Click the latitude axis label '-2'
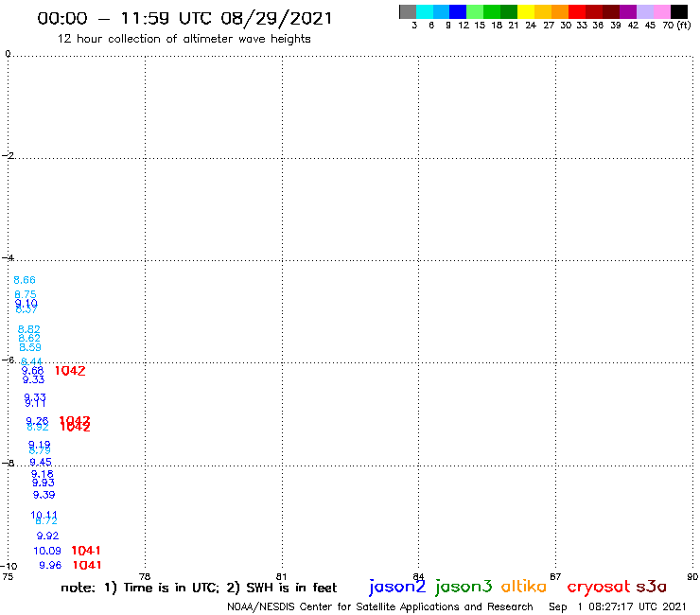Image resolution: width=700 pixels, height=615 pixels. 8,155
